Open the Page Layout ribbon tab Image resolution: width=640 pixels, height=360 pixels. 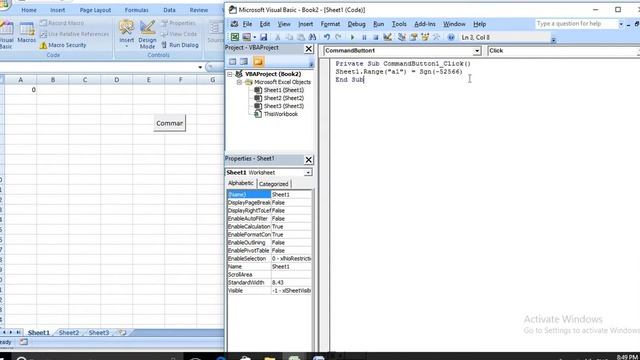(x=95, y=10)
